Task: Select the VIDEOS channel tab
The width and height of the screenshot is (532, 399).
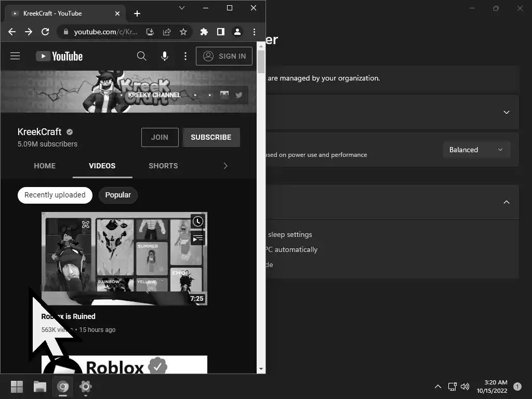Action: [x=102, y=166]
